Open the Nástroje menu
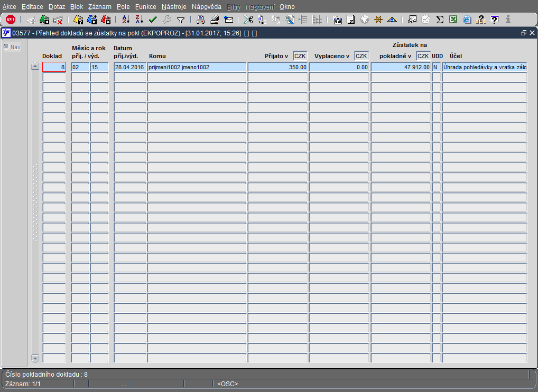 (x=174, y=7)
